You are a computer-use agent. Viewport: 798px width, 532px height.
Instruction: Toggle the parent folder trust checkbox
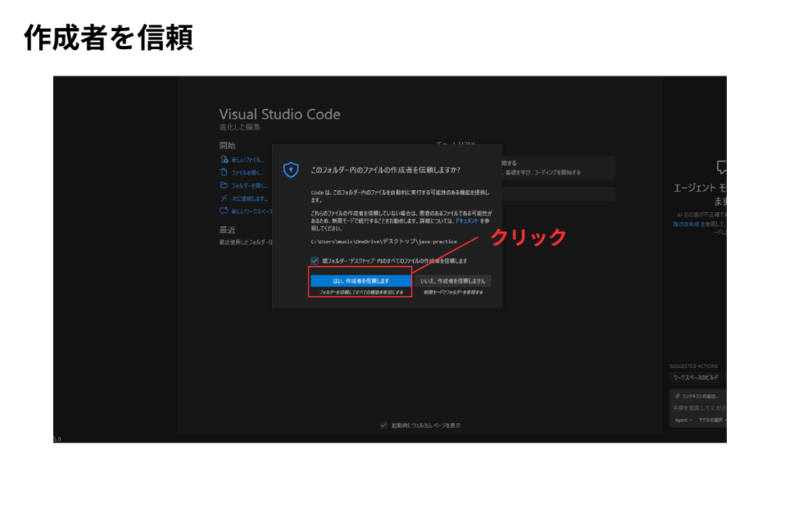pos(314,261)
